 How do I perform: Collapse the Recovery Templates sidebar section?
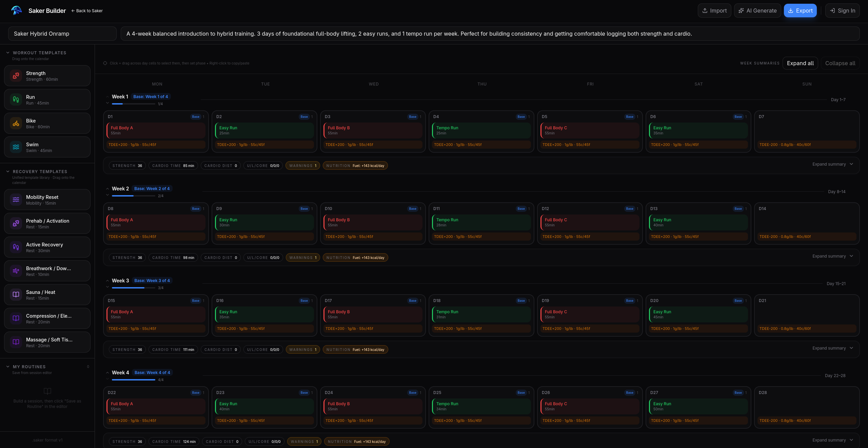click(x=7, y=171)
